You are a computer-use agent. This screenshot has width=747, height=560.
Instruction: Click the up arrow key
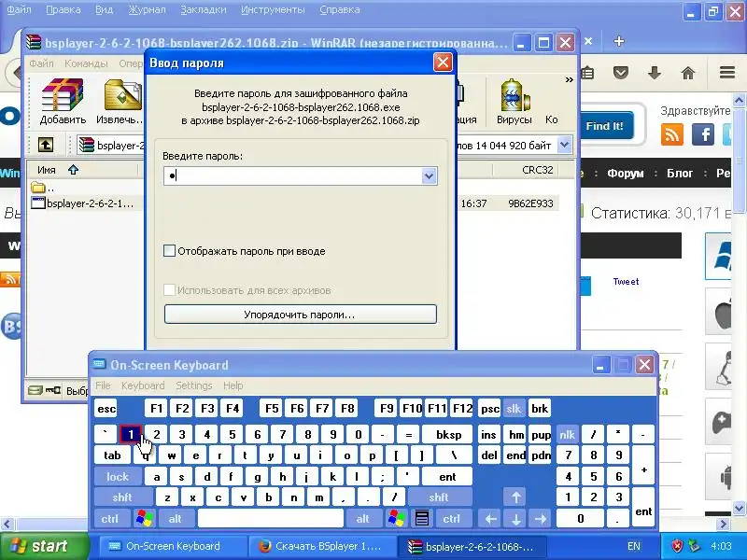click(x=515, y=497)
